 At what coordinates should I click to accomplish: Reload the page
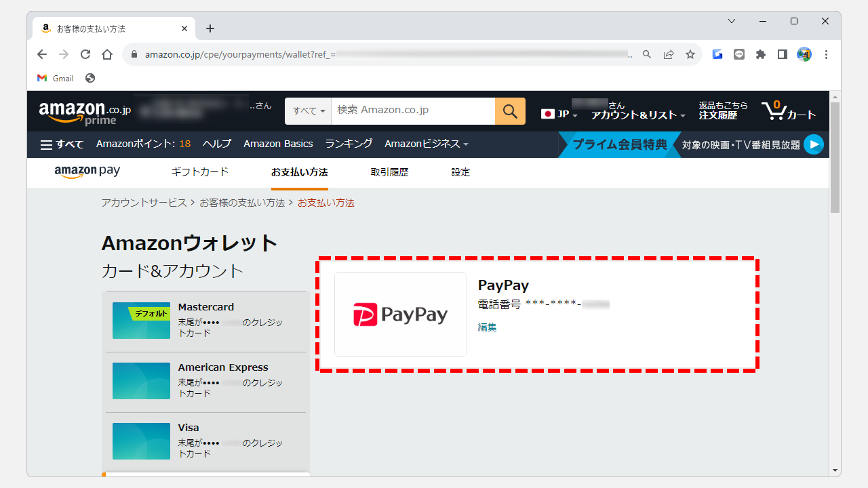pos(85,54)
